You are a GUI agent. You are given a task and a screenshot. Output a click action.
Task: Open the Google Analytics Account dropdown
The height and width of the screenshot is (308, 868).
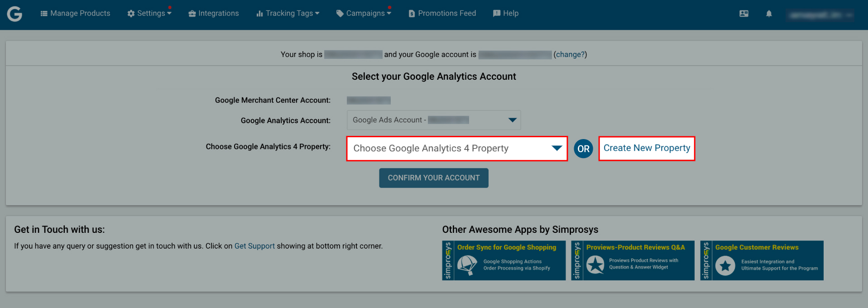(434, 120)
